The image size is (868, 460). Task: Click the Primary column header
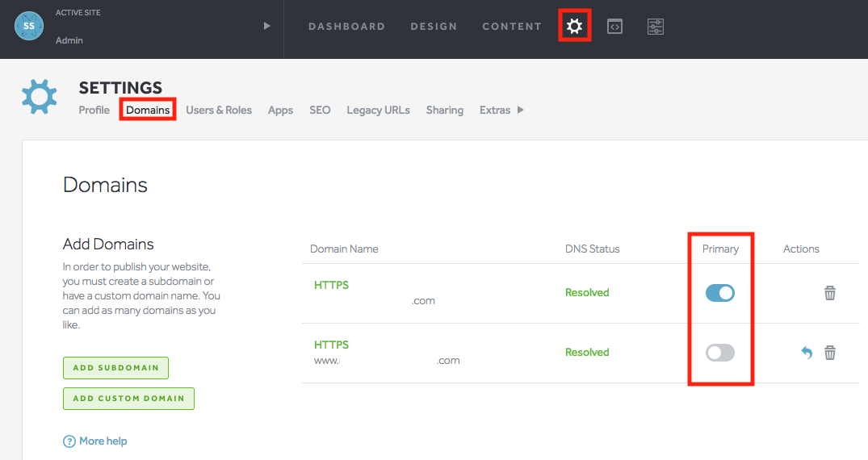coord(720,249)
